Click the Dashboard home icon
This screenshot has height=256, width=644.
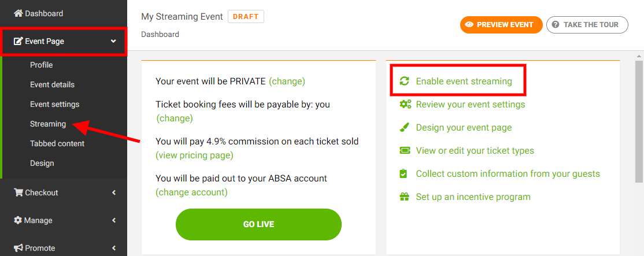[18, 13]
